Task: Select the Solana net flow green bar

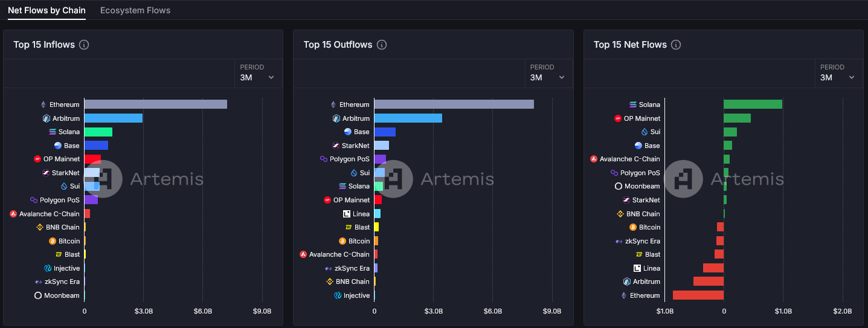Action: pyautogui.click(x=753, y=105)
